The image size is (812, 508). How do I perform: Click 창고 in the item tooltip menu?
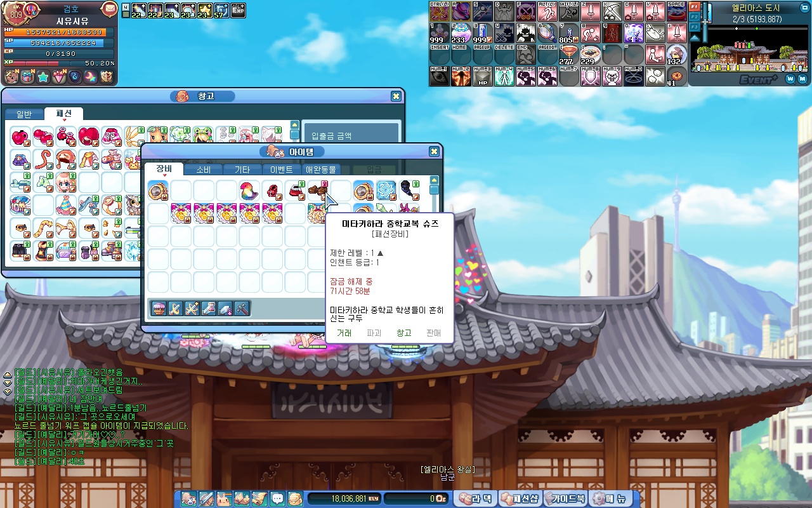403,333
